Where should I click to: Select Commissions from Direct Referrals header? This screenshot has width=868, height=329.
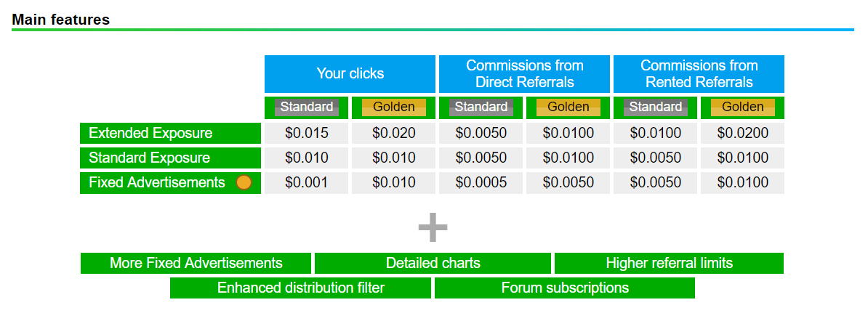(x=524, y=74)
